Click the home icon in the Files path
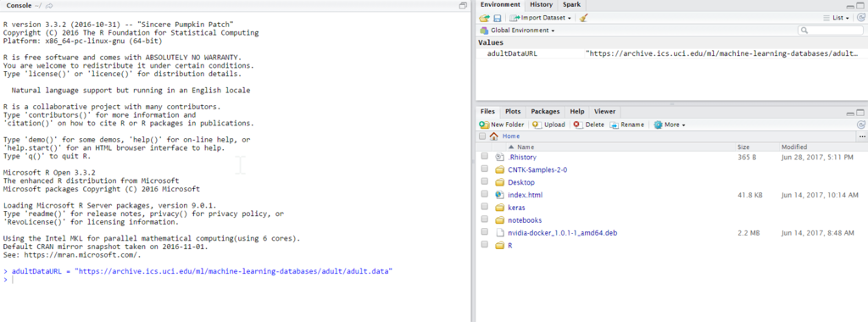The height and width of the screenshot is (322, 868). 494,136
